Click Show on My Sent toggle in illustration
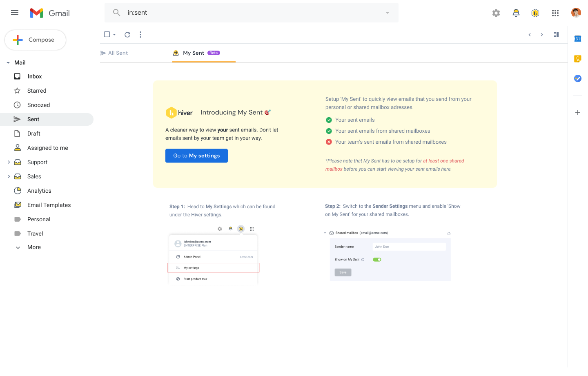588x376 pixels. (377, 260)
